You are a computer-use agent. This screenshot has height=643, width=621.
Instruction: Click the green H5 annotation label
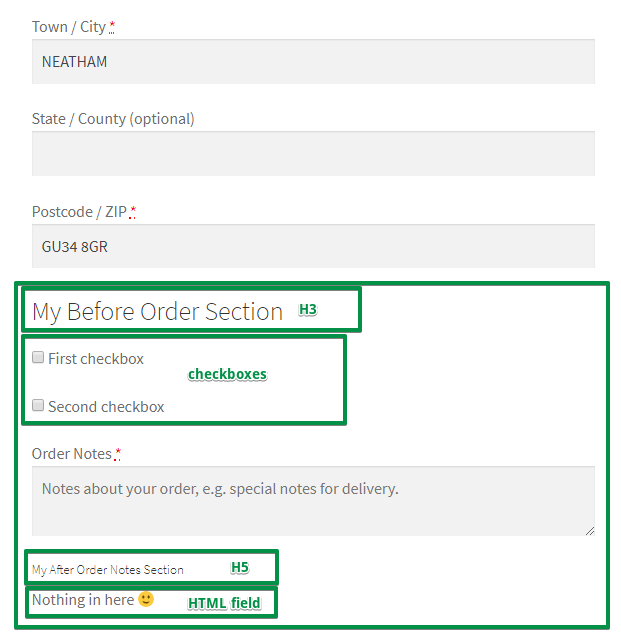click(240, 568)
